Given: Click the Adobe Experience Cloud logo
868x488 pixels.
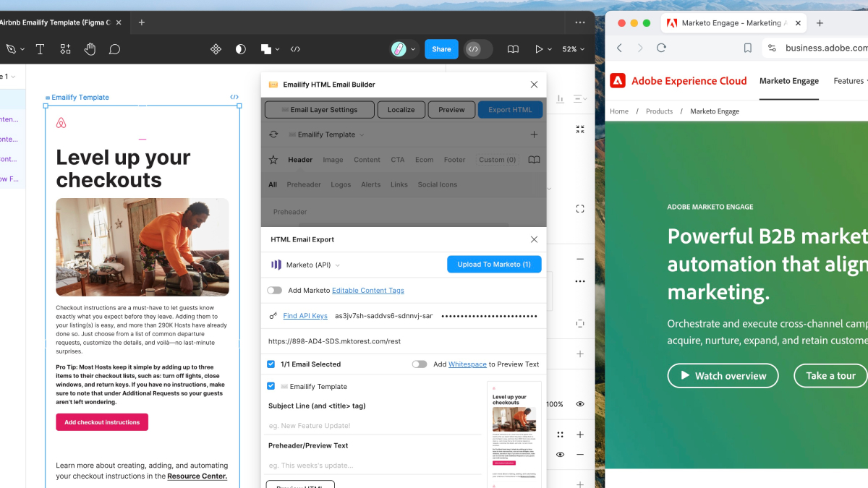Looking at the screenshot, I should coord(678,81).
